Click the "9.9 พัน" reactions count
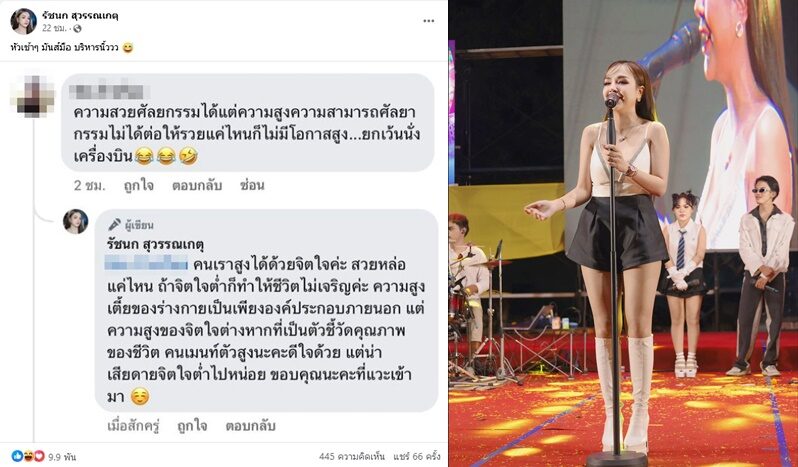 62,457
